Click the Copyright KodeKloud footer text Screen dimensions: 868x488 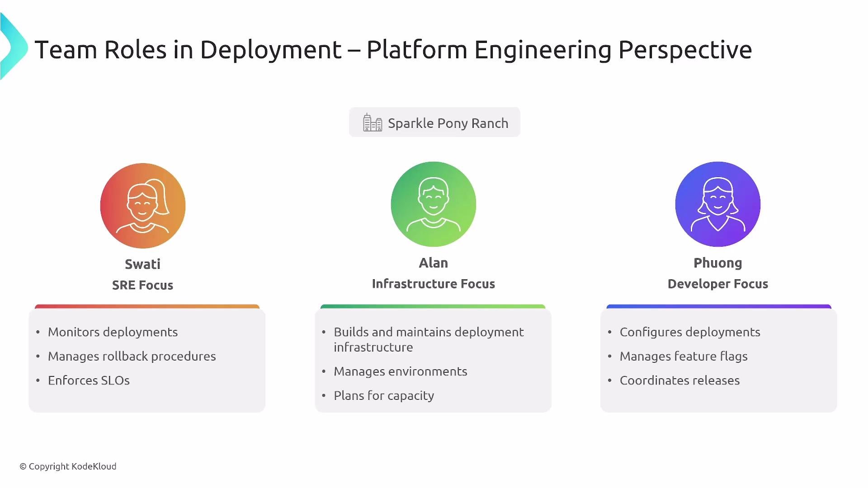(68, 466)
